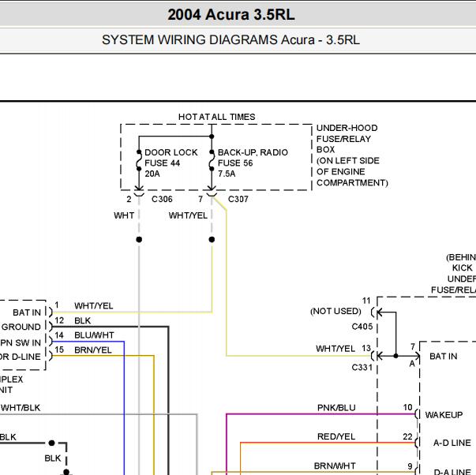Click the HOT AT ALL TIMES label
Viewport: 476px width, 475px height.
pos(216,117)
